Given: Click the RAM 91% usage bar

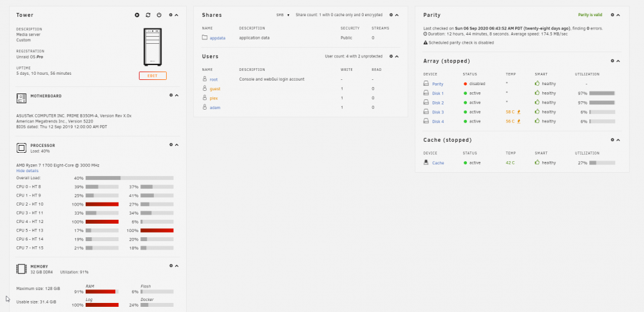Looking at the screenshot, I should pyautogui.click(x=102, y=291).
